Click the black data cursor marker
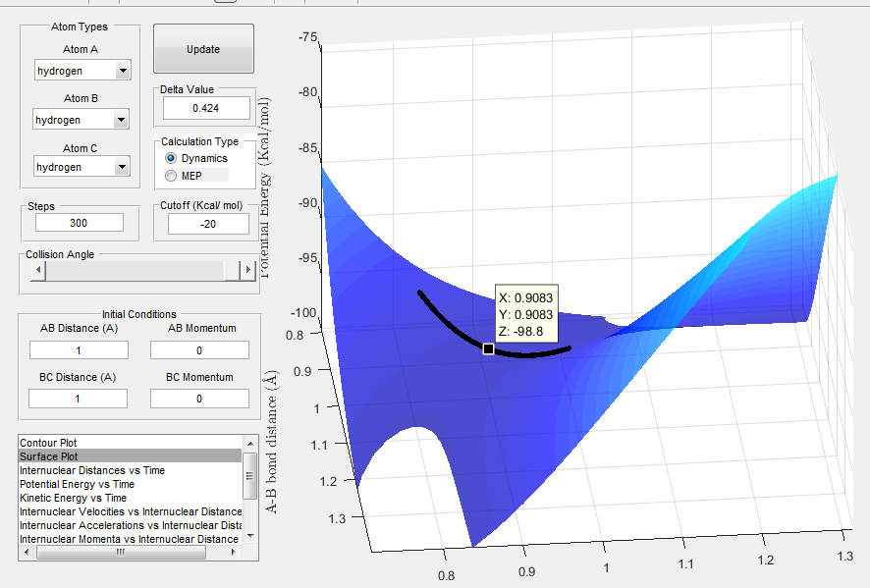 pyautogui.click(x=488, y=348)
